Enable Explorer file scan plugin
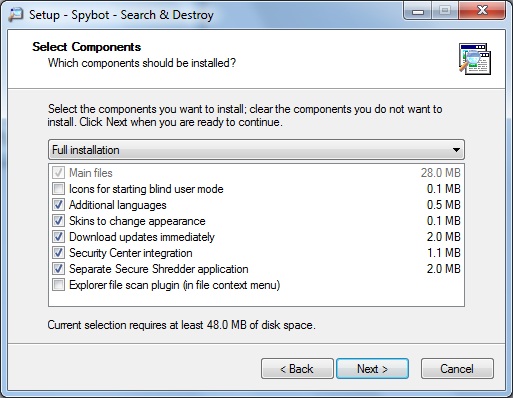The height and width of the screenshot is (398, 513). click(58, 285)
